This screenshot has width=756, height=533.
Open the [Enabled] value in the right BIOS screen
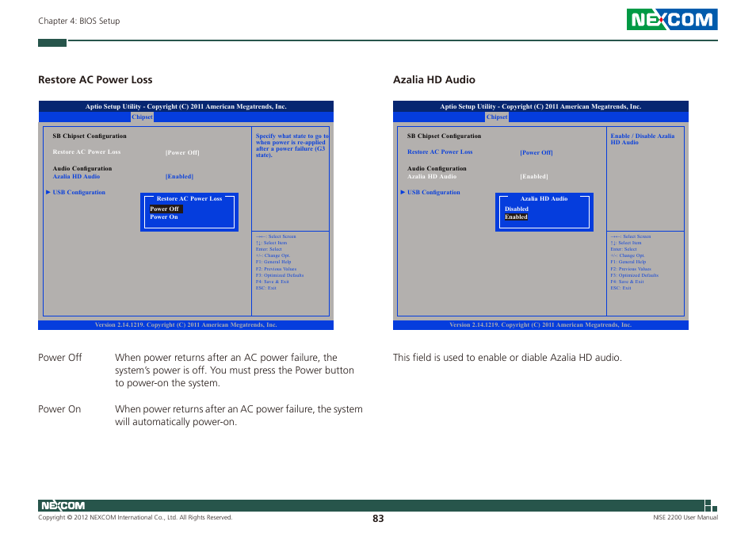(534, 177)
